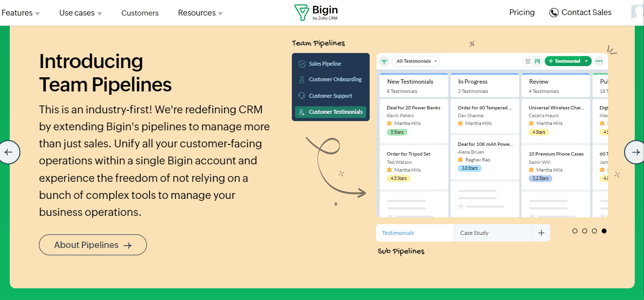Open the All Testimonials dropdown
Image resolution: width=644 pixels, height=300 pixels.
tap(415, 61)
